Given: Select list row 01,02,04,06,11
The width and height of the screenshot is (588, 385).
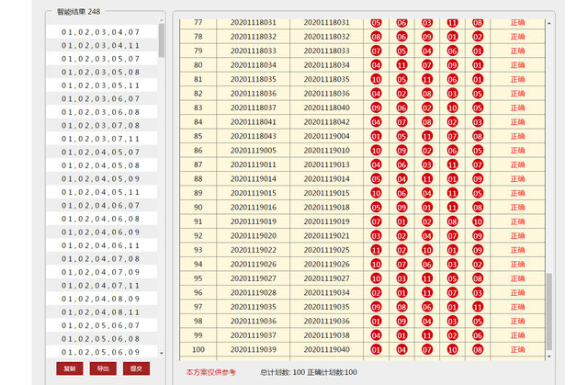Looking at the screenshot, I should 102,245.
